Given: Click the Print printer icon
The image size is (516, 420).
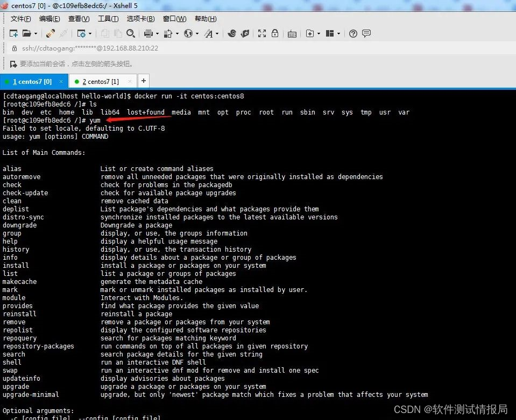Looking at the screenshot, I should click(x=149, y=33).
